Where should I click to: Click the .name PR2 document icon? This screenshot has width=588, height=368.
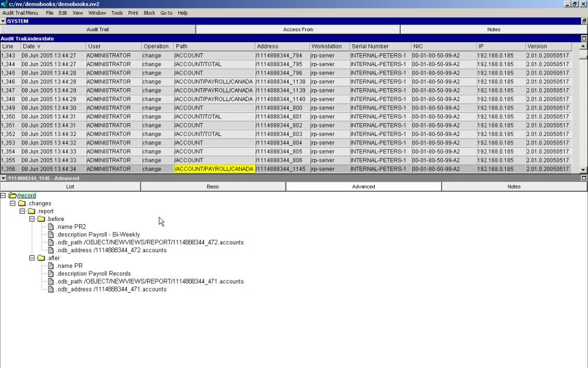[51, 227]
